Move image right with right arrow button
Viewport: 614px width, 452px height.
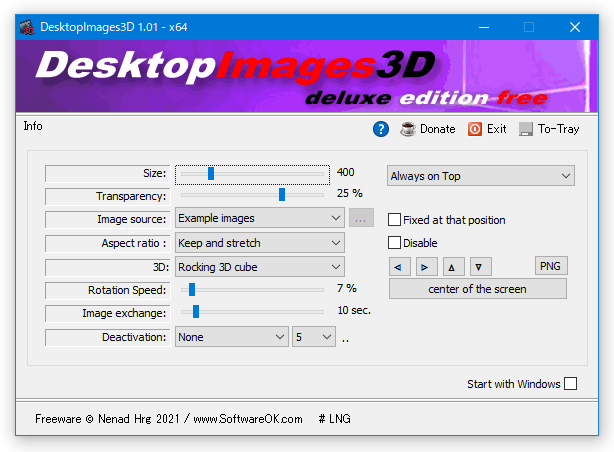tap(426, 267)
